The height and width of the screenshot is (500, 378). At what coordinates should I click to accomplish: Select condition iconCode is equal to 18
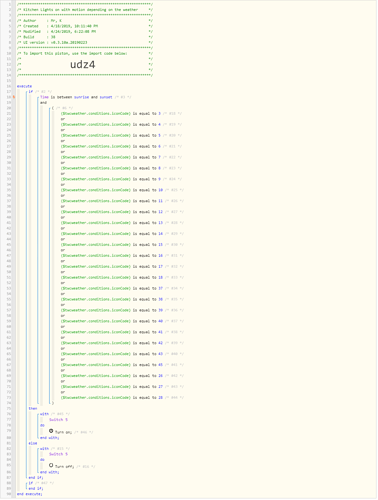(112, 277)
